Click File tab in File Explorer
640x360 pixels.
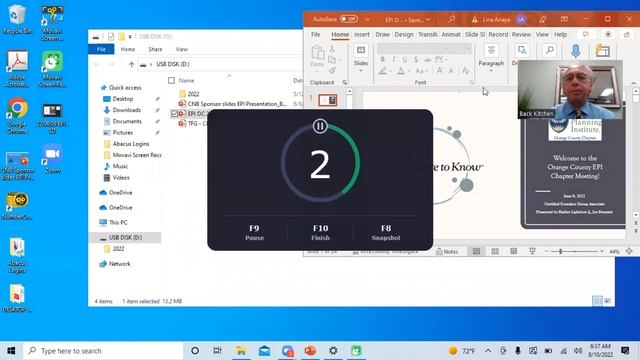coord(101,49)
